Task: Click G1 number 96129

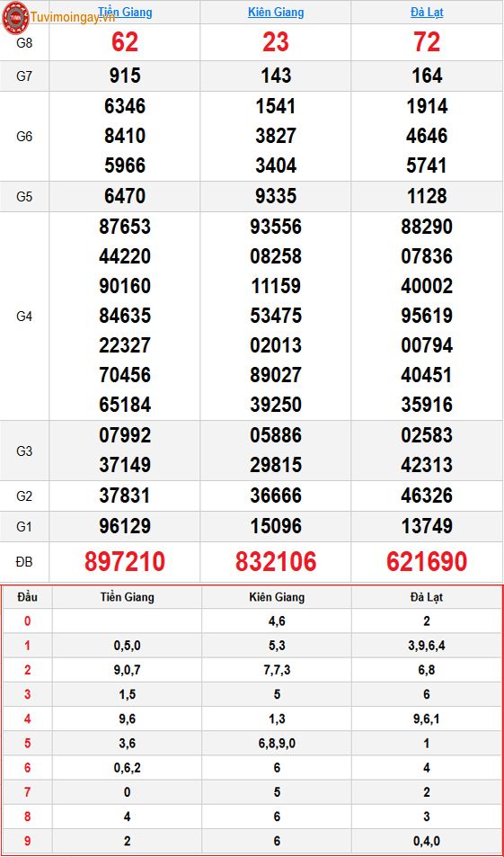Action: coord(125,526)
